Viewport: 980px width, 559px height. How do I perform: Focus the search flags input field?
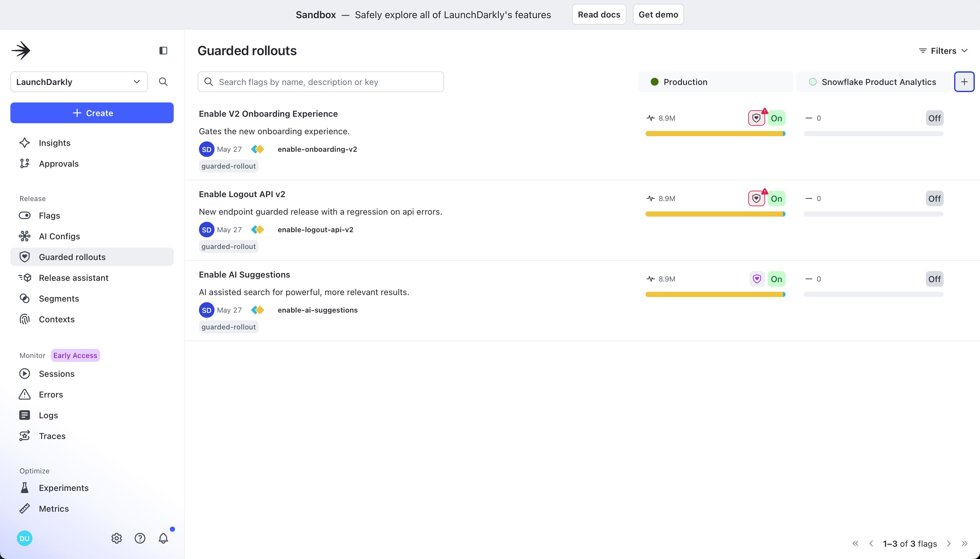321,82
